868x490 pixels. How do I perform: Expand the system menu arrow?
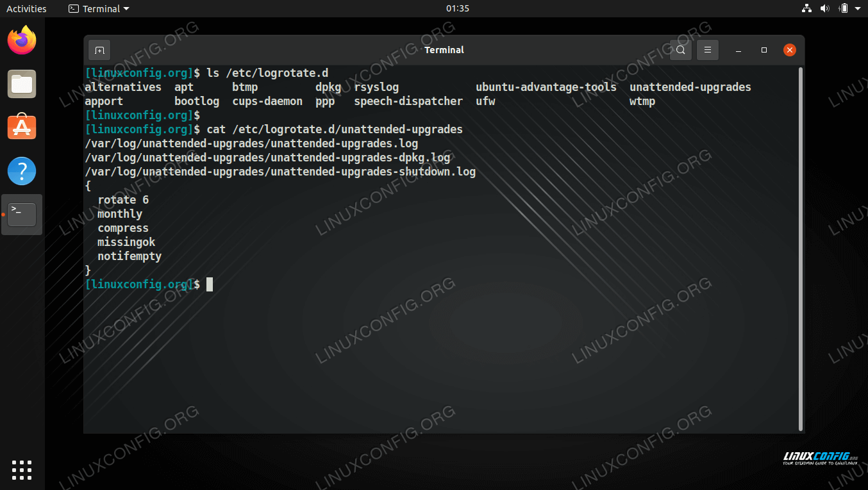(858, 8)
